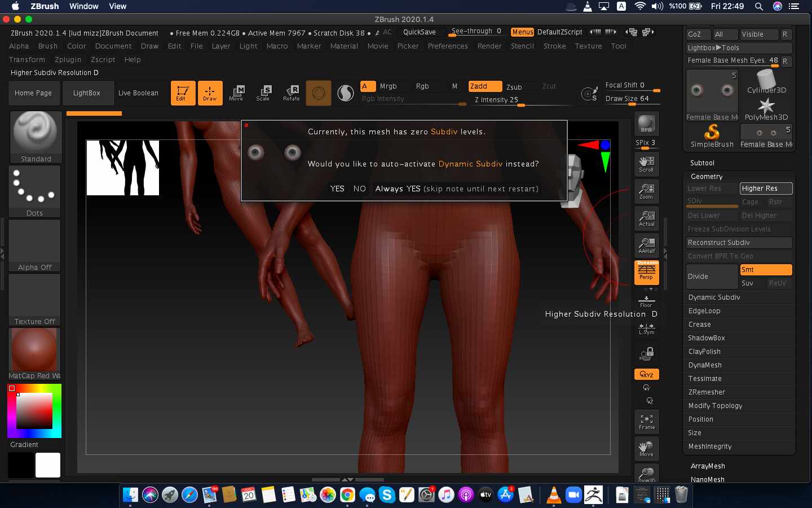Viewport: 812px width, 508px height.
Task: Click the Floor grid icon
Action: coord(646,301)
